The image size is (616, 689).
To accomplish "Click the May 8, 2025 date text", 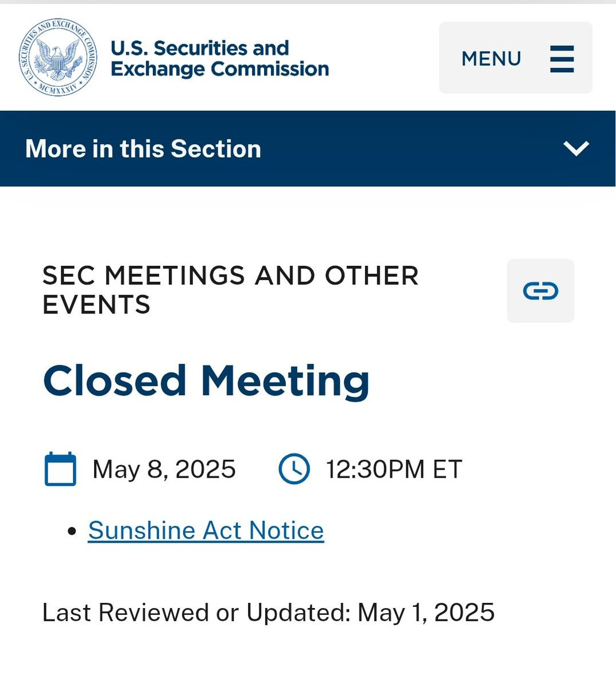I will [164, 469].
